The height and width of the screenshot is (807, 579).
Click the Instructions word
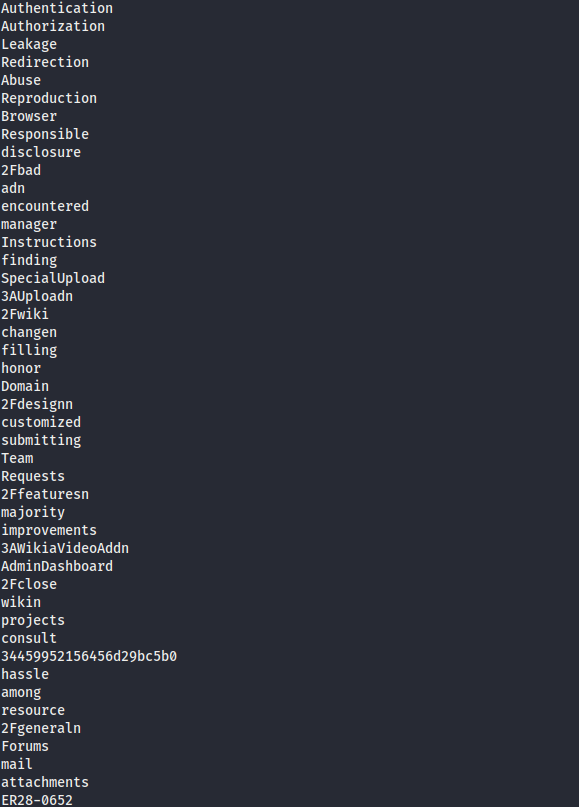pos(48,242)
